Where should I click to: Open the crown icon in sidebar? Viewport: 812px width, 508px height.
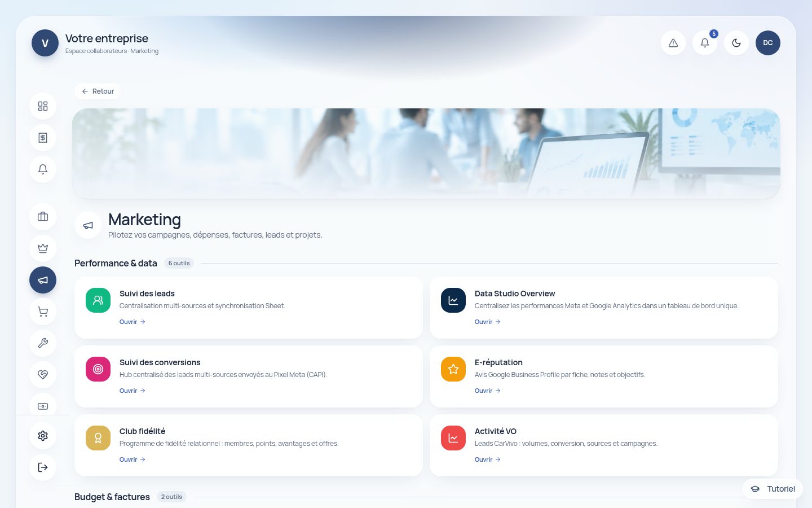click(43, 248)
